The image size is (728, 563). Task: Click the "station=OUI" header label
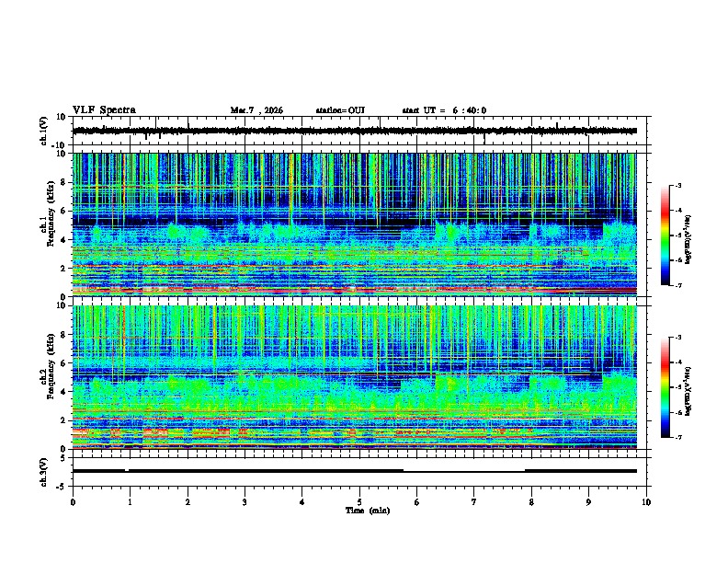(x=340, y=110)
